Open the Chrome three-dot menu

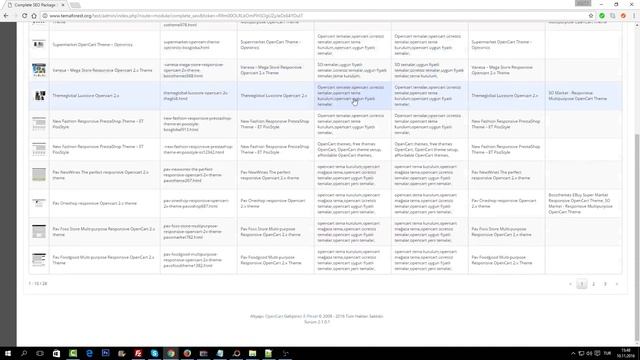coord(634,16)
